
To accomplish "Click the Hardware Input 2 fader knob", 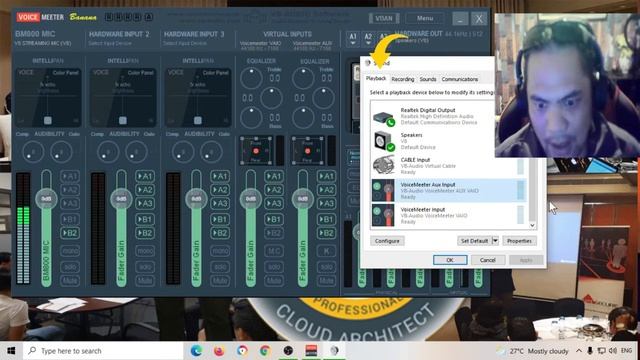I will (x=121, y=199).
